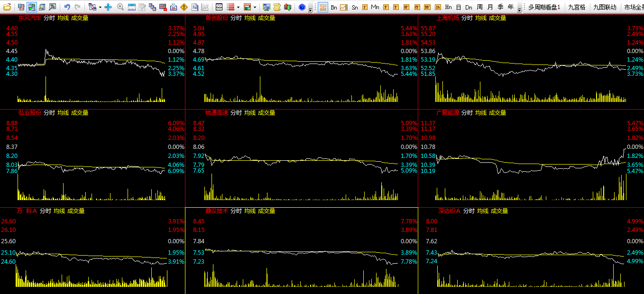
Task: Click the first window layout icon after folder
Action: tap(21, 7)
